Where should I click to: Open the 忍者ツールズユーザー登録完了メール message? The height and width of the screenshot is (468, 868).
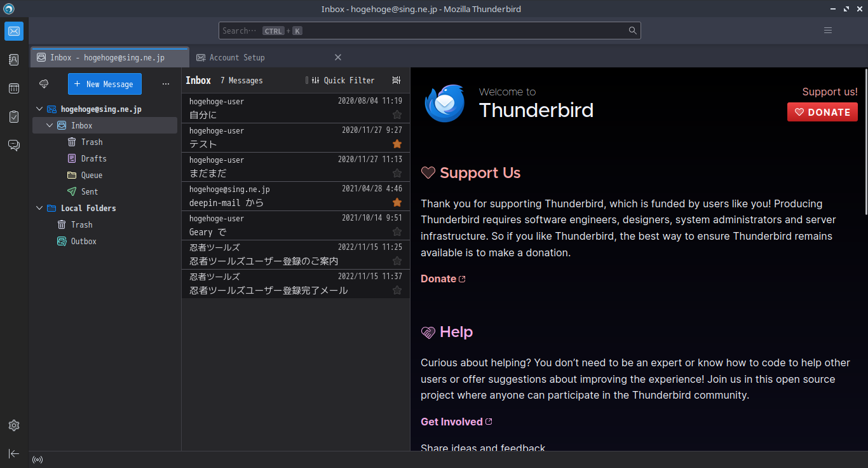pos(295,284)
